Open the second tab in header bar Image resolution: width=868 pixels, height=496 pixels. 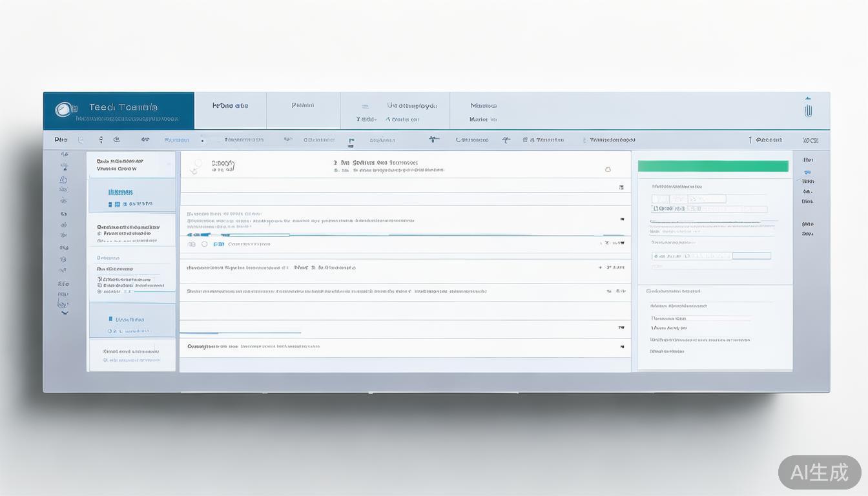(x=302, y=105)
